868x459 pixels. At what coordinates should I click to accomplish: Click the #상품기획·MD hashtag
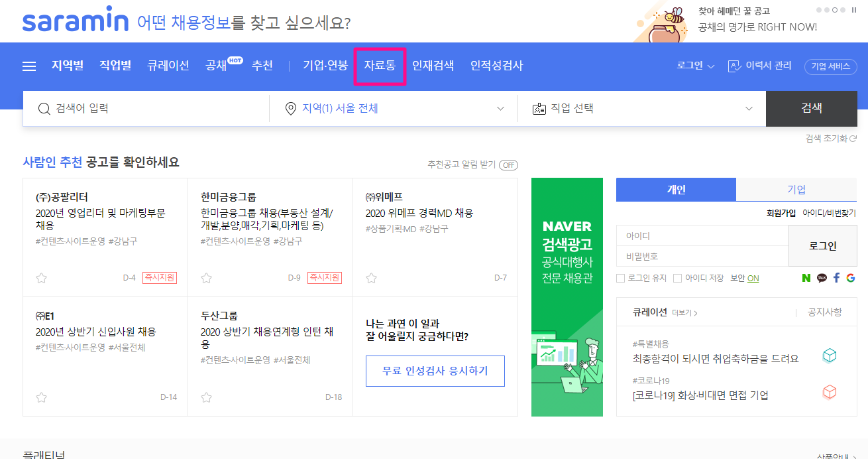tap(391, 228)
